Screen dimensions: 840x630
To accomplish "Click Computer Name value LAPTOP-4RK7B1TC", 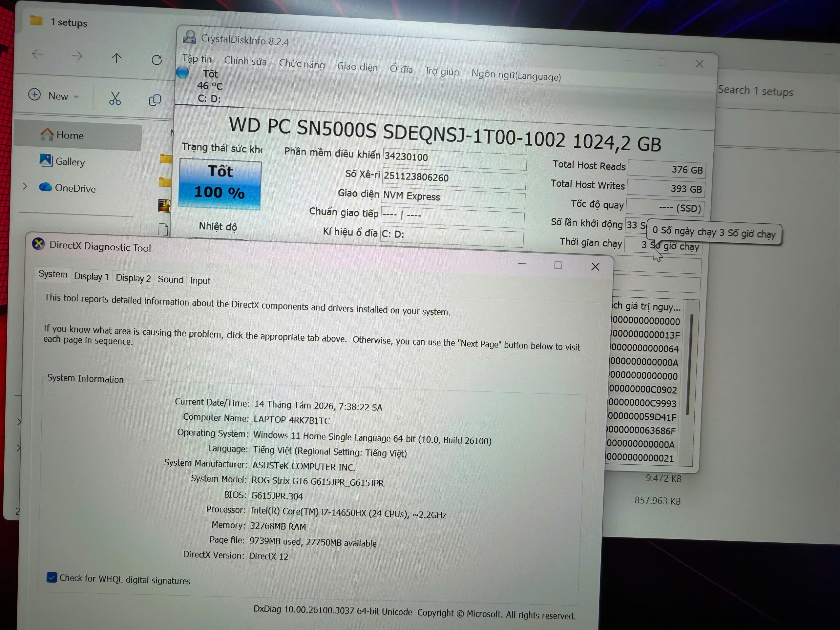I will tap(292, 420).
